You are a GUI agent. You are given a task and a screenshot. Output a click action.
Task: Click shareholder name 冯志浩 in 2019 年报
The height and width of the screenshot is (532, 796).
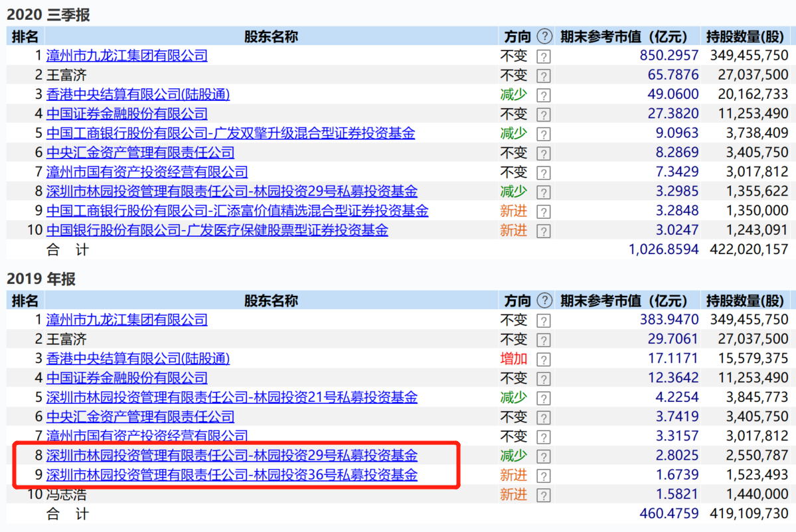pos(66,494)
